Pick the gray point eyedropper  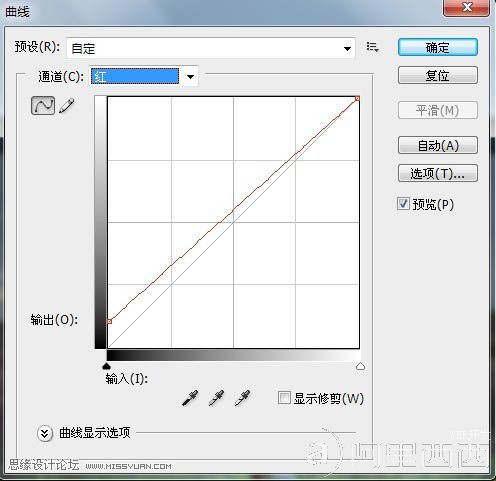(x=216, y=398)
